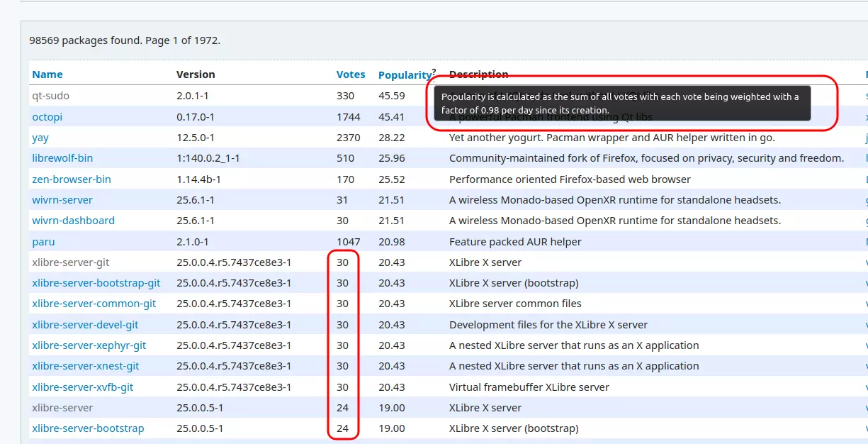The image size is (868, 444).
Task: Sort by Votes column header
Action: pos(351,74)
